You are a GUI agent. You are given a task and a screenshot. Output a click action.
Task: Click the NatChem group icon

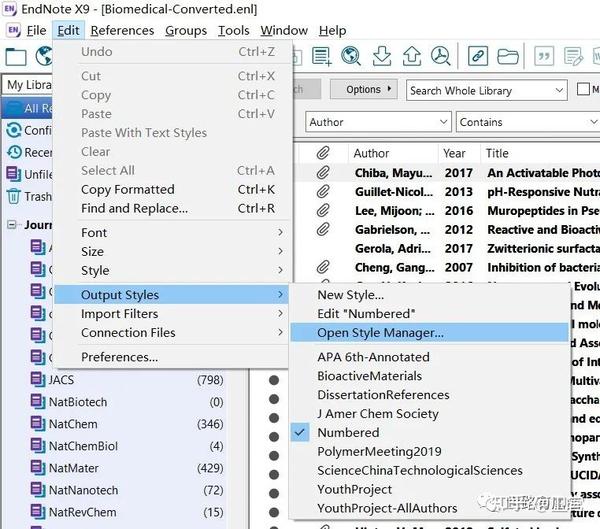point(38,424)
